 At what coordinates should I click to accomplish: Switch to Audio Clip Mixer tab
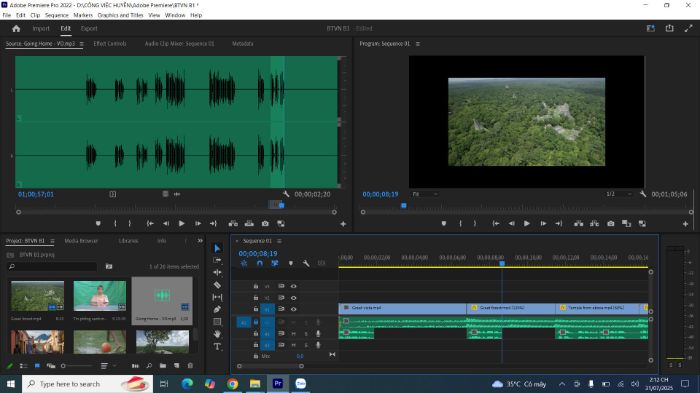click(179, 44)
